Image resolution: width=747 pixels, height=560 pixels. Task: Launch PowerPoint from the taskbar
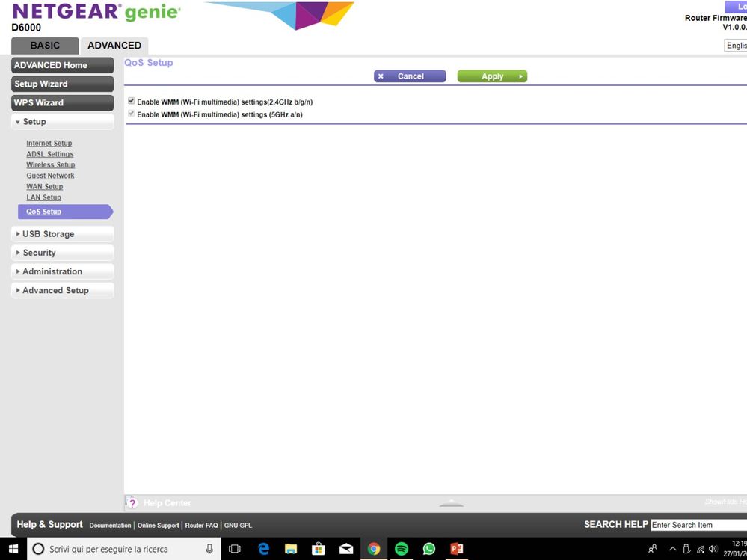pos(457,549)
